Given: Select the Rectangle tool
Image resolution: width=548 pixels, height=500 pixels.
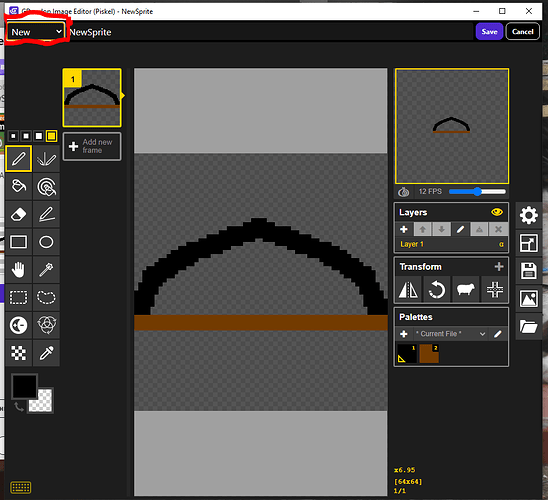Looking at the screenshot, I should 19,242.
